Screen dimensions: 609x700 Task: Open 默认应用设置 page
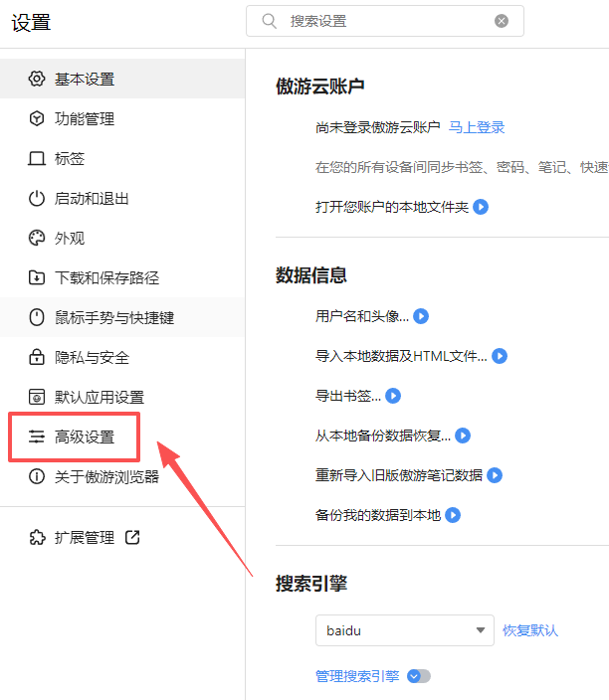(122, 397)
